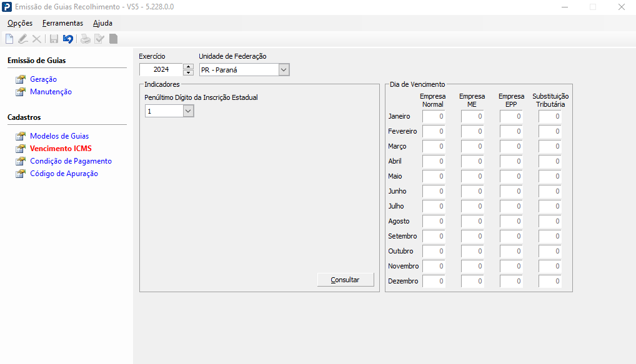Image resolution: width=636 pixels, height=364 pixels.
Task: Click the New document toolbar icon
Action: [9, 39]
